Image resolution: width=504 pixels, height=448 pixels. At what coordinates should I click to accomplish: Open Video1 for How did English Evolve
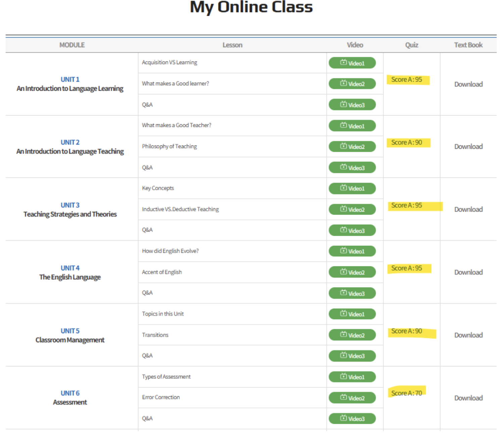[352, 251]
